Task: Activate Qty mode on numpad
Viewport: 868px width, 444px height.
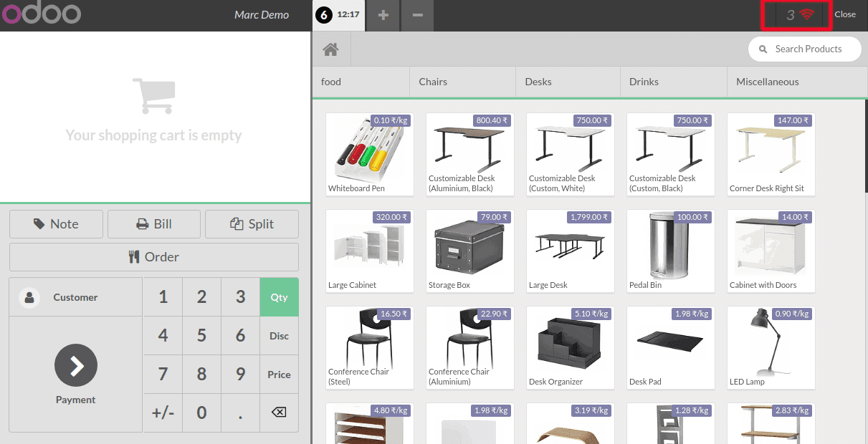Action: point(279,297)
